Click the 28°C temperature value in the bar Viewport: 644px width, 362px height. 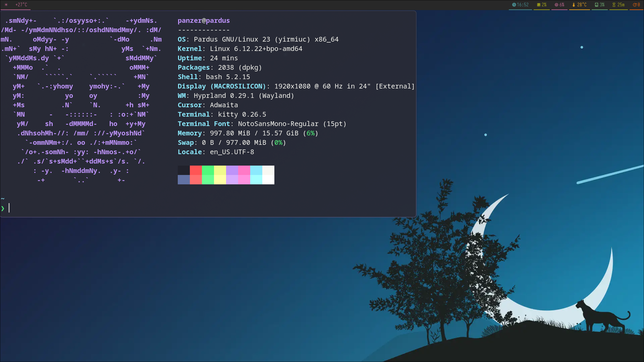click(x=582, y=5)
